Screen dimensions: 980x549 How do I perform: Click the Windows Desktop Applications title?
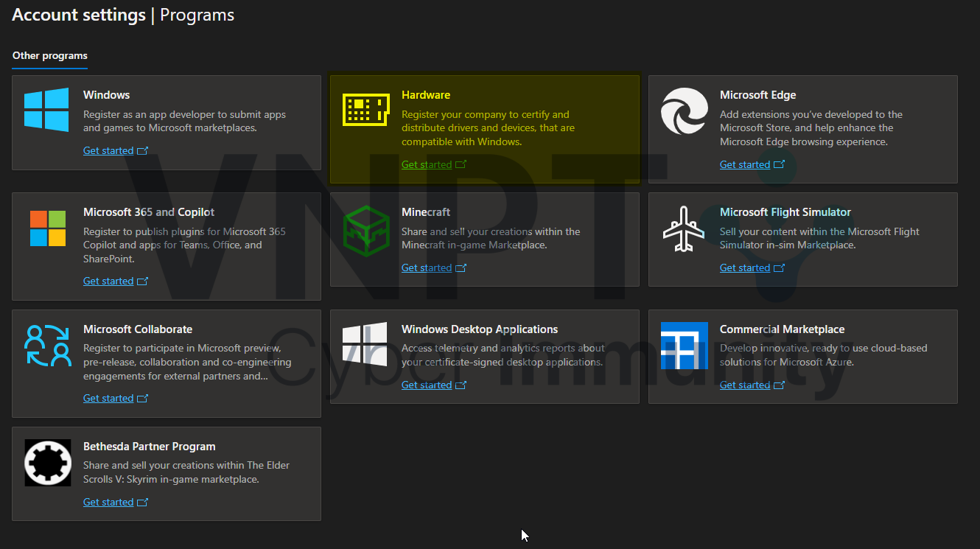point(480,329)
